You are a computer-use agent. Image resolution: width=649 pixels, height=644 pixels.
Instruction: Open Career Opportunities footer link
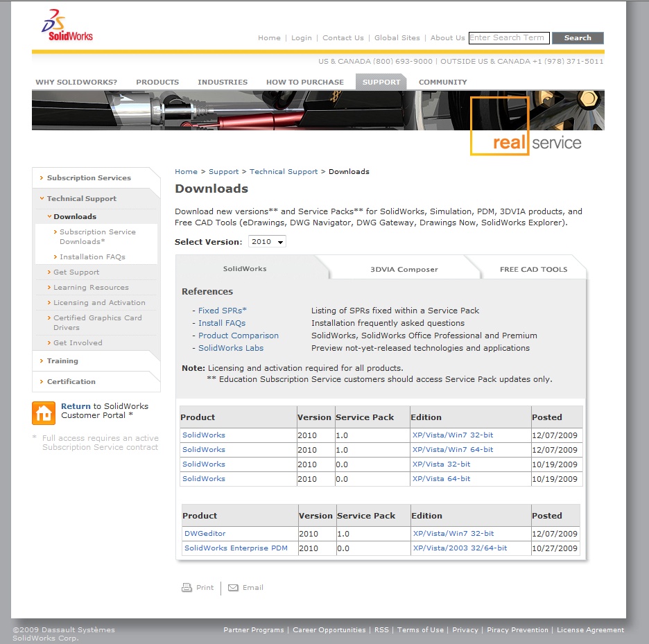click(329, 630)
